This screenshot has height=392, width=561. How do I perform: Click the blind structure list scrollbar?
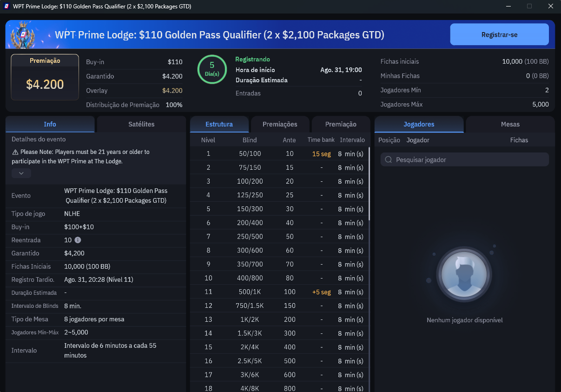370,184
